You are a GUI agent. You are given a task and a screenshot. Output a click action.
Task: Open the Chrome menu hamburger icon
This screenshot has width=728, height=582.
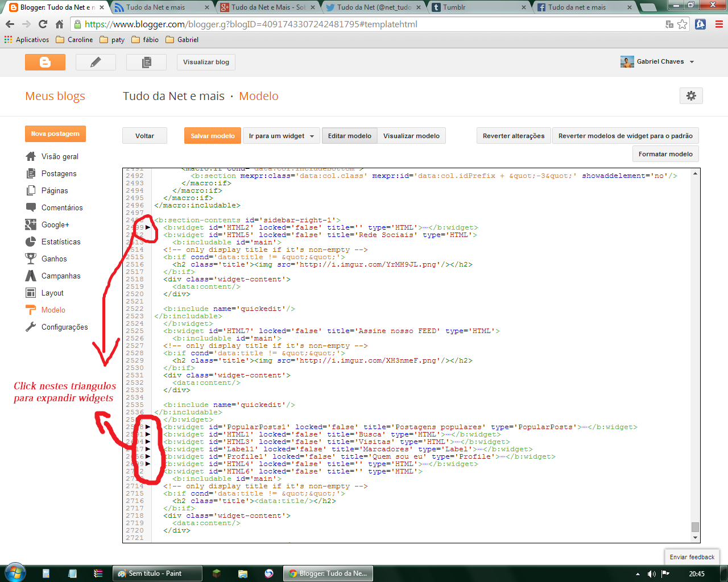(719, 24)
